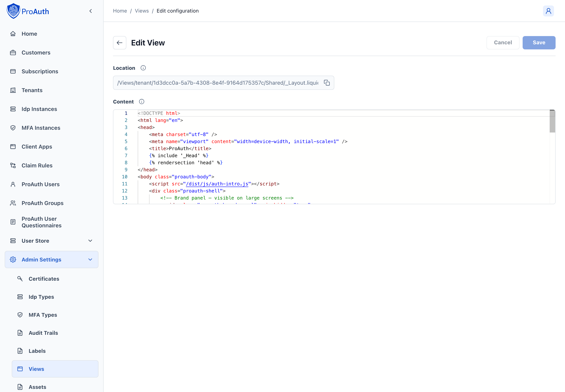Collapse the sidebar with the chevron

(x=91, y=11)
